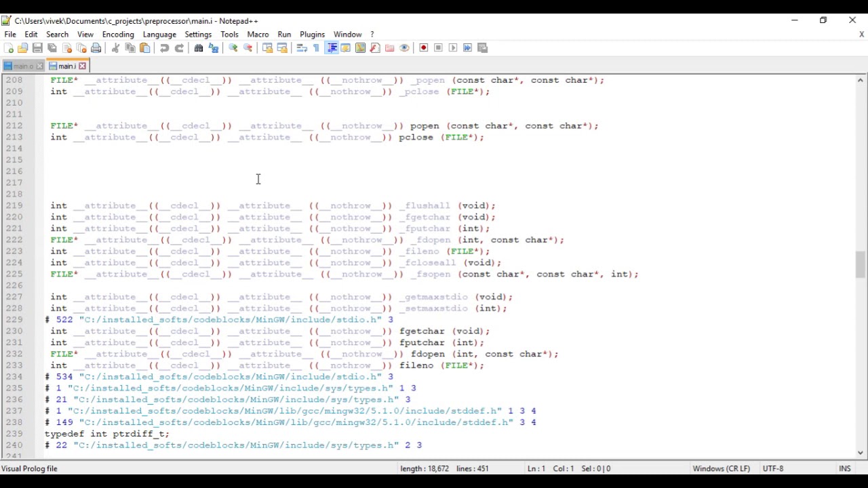Click the Zoom In toolbar icon
The width and height of the screenshot is (868, 488).
tap(233, 48)
